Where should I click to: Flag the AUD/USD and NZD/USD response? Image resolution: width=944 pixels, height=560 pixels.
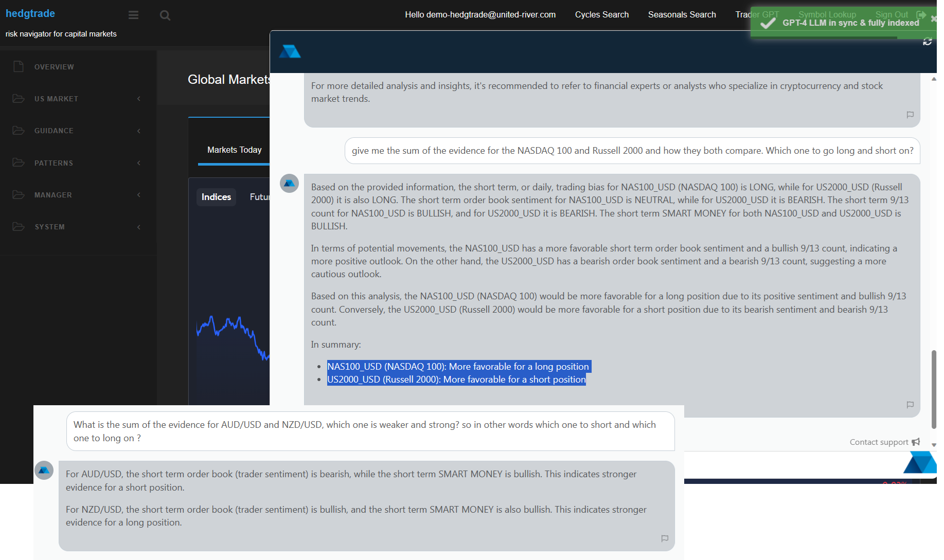pos(664,538)
